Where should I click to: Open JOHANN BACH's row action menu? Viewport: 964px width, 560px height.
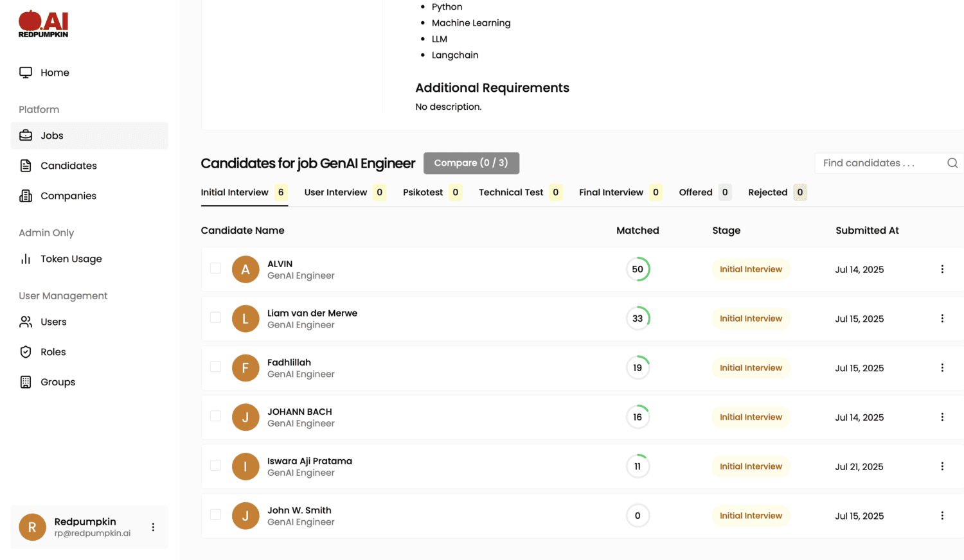(x=942, y=417)
